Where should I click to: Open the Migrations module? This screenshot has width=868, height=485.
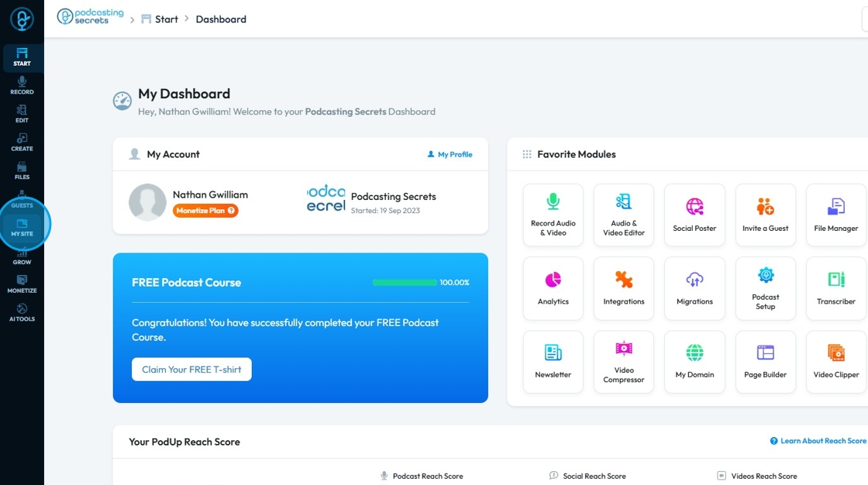point(694,288)
